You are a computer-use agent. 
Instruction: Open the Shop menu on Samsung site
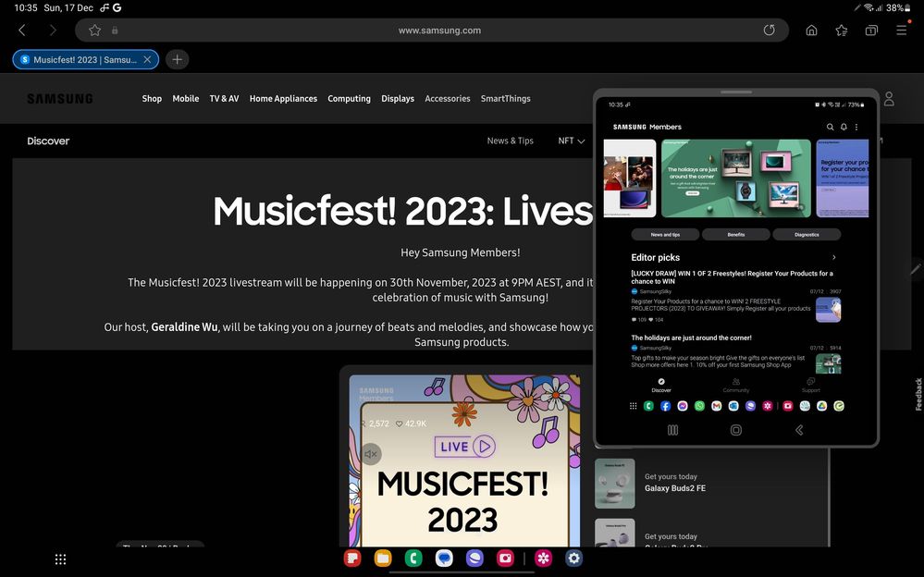(152, 99)
